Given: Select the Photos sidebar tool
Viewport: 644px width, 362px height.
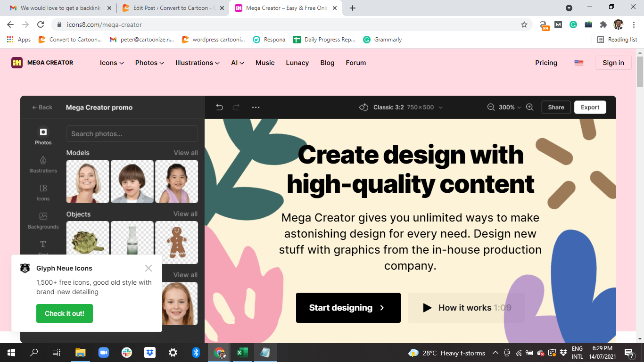Looking at the screenshot, I should [43, 136].
